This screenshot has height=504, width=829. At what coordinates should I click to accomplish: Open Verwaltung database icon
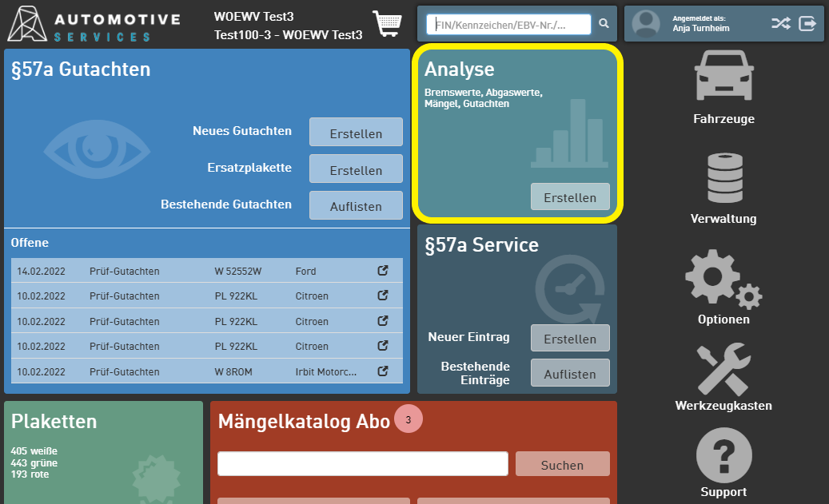(x=723, y=177)
